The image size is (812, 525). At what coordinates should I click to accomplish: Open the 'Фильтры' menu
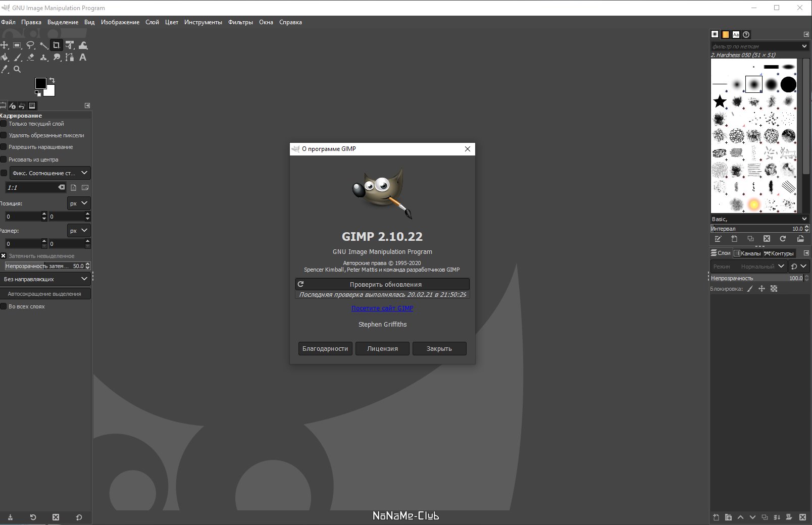(x=240, y=22)
